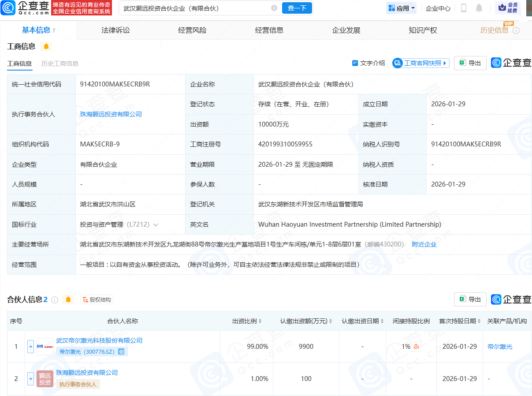Screen dimensions: 532x396
Task: Clear the search box with the X icon
Action: [x=274, y=8]
